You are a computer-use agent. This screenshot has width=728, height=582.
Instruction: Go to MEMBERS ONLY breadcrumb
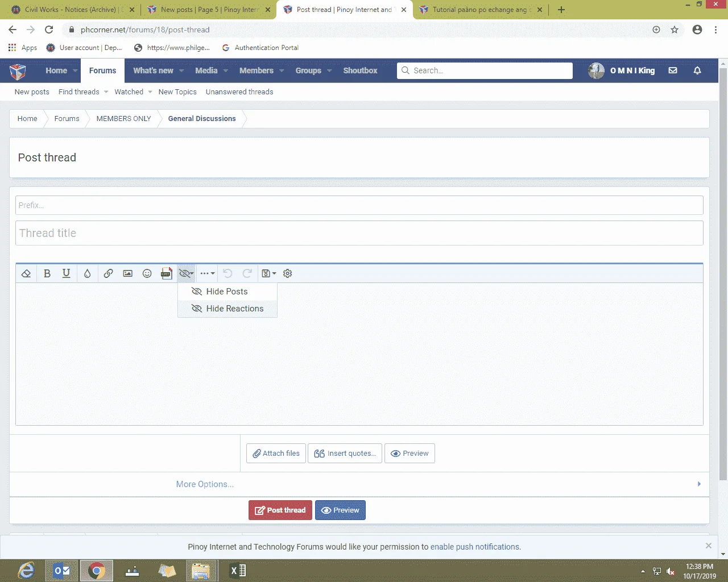(x=123, y=119)
